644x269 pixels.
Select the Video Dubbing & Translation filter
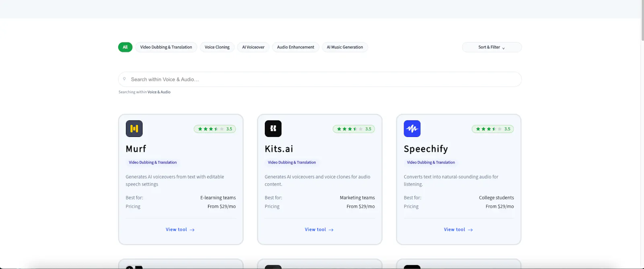tap(166, 47)
